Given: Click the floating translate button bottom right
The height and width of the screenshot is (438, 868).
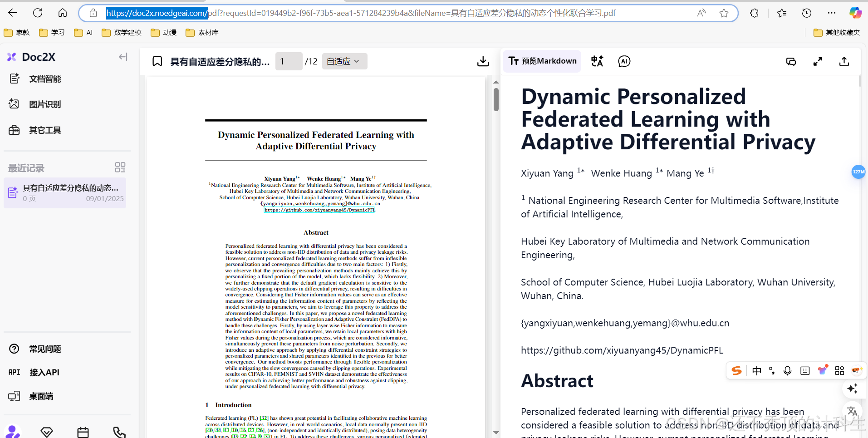Looking at the screenshot, I should tap(852, 412).
